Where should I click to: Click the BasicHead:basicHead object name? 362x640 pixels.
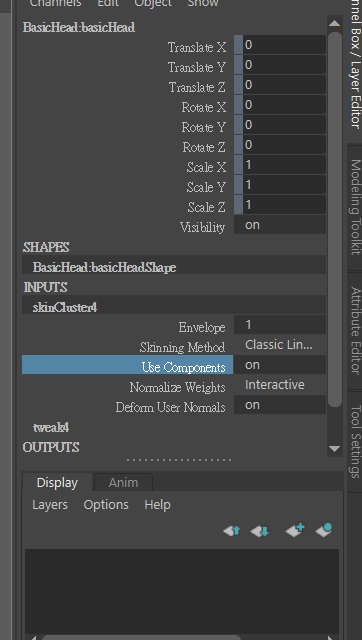click(79, 27)
